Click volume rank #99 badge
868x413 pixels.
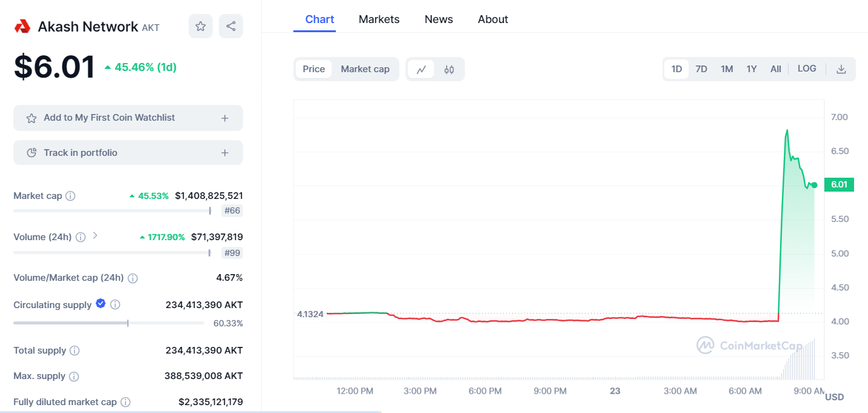232,253
